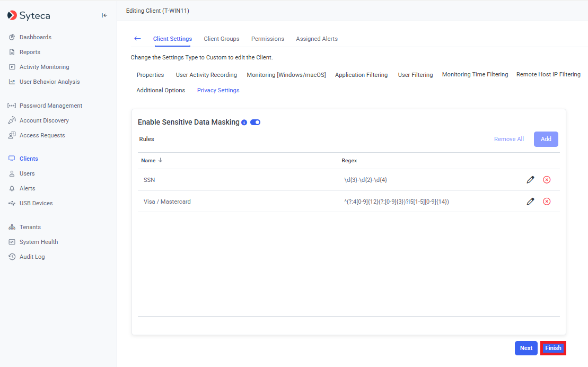588x367 pixels.
Task: Edit the Visa / Mastercard rule
Action: coord(530,202)
